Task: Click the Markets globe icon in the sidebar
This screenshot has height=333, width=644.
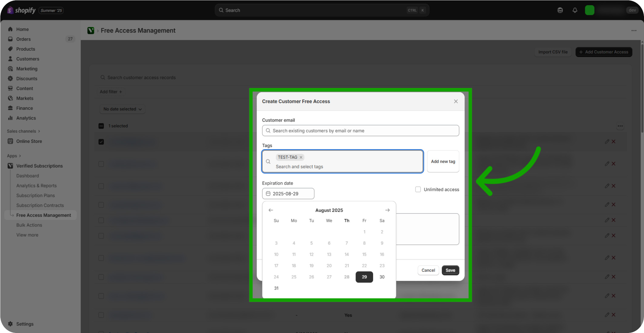Action: coord(10,98)
